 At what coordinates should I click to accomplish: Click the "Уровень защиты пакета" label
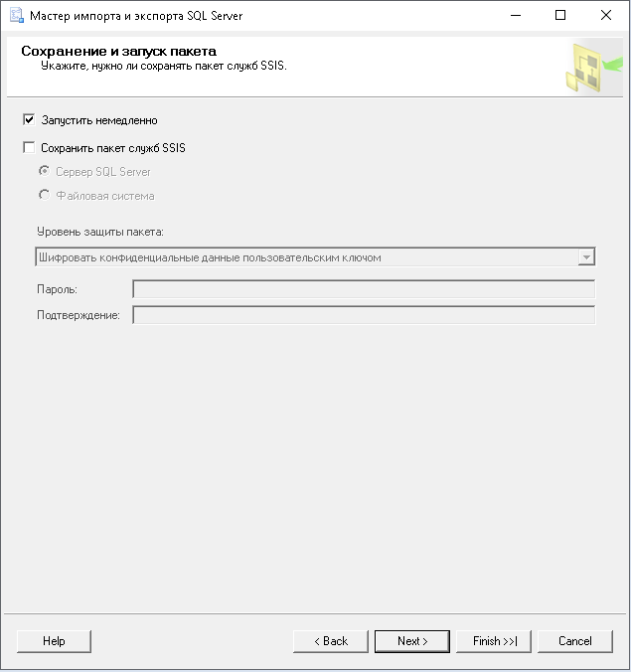(x=100, y=232)
